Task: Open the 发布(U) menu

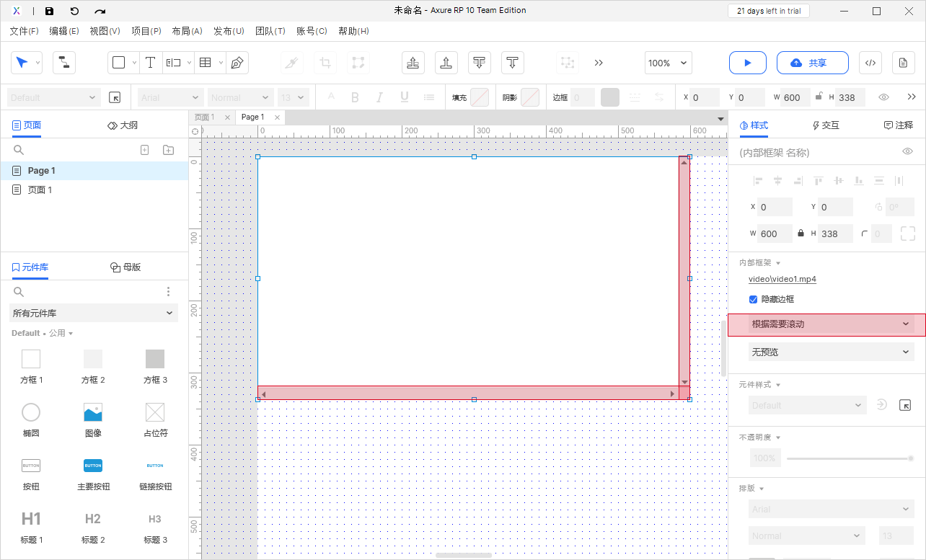Action: point(228,31)
